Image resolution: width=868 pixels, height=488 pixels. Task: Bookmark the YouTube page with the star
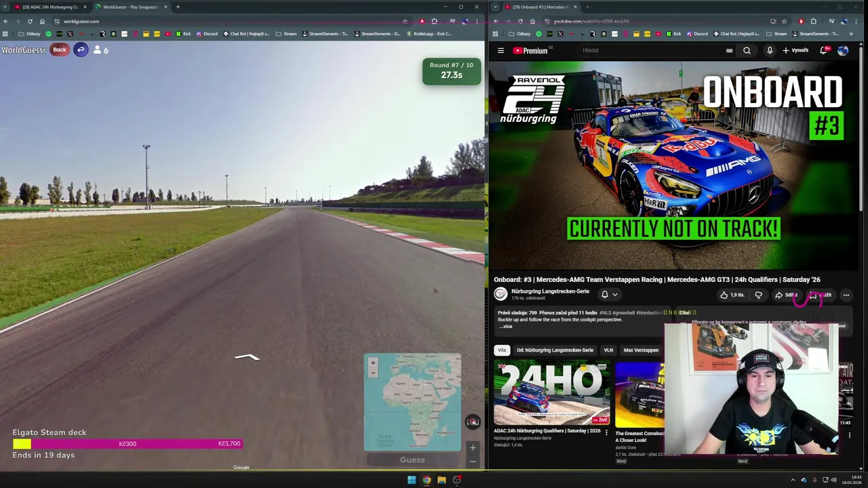point(784,21)
